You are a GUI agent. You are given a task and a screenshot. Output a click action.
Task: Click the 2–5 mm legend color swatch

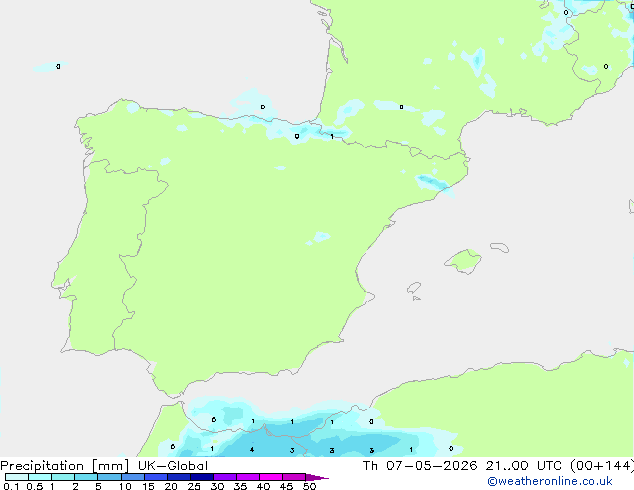(x=87, y=477)
